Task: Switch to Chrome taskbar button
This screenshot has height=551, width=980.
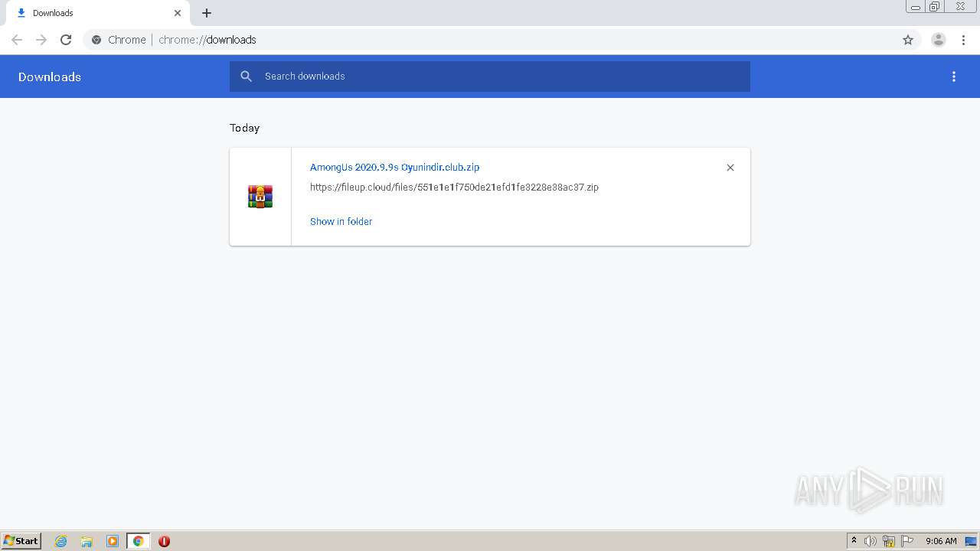Action: pos(138,541)
